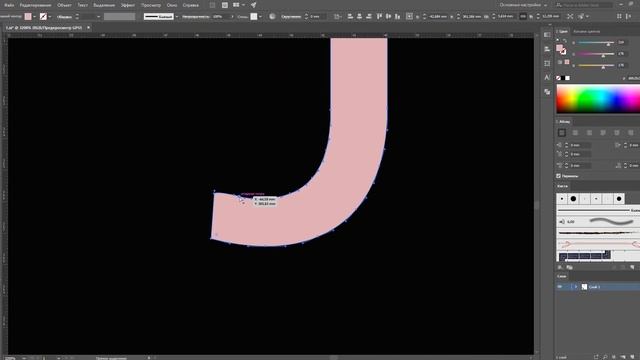640x360 pixels.
Task: Open the Текст menu
Action: pyautogui.click(x=82, y=5)
